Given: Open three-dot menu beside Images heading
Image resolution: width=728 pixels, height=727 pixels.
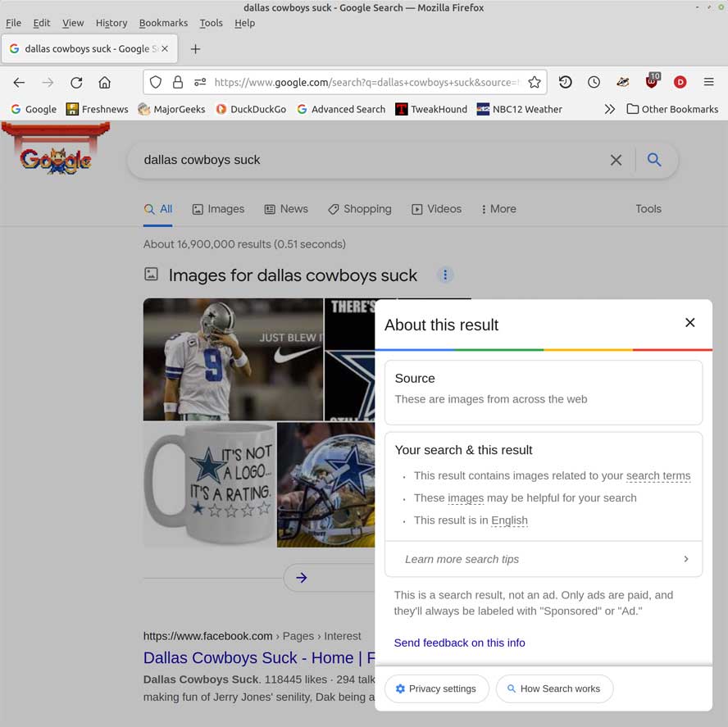Looking at the screenshot, I should [x=445, y=275].
